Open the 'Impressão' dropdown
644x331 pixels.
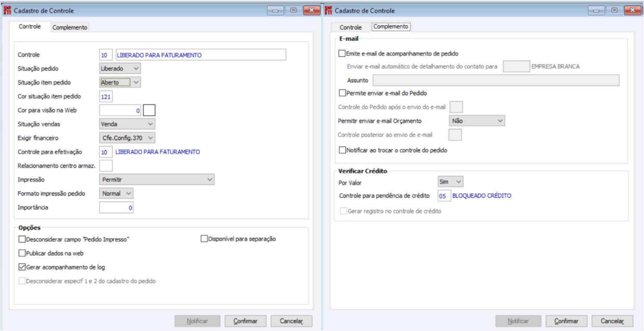pyautogui.click(x=157, y=179)
